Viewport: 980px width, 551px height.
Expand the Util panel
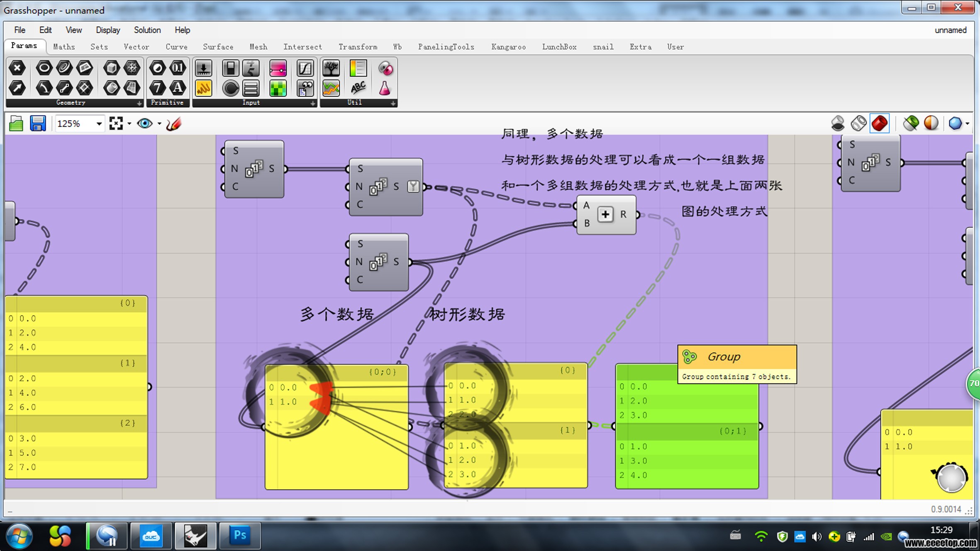pyautogui.click(x=392, y=103)
